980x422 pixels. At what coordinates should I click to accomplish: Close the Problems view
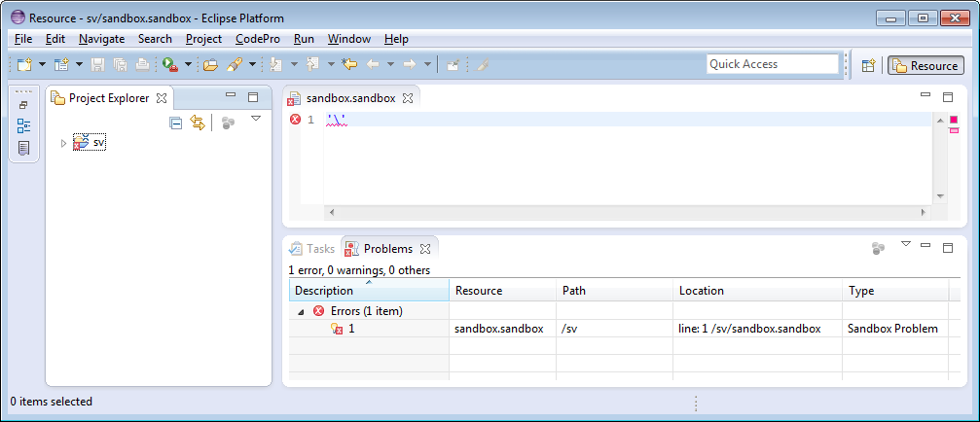425,249
